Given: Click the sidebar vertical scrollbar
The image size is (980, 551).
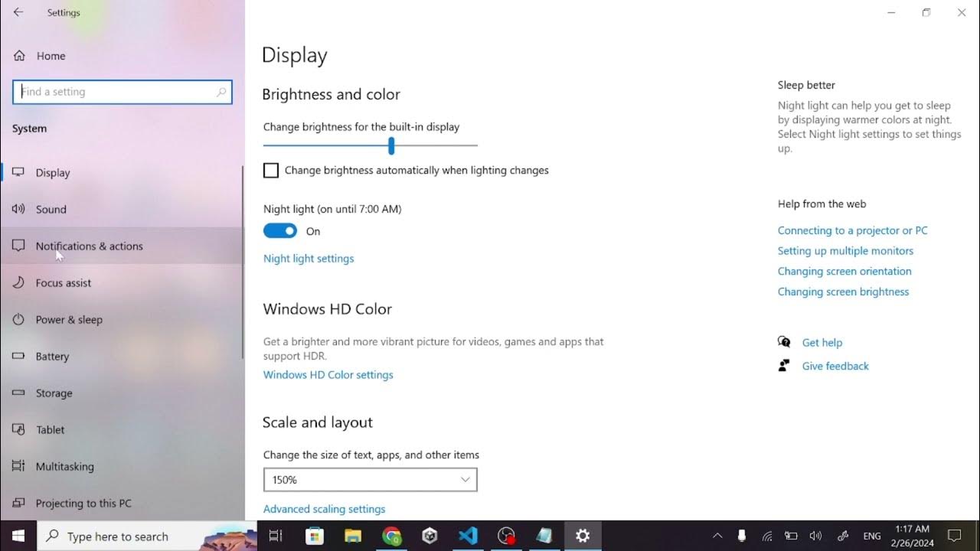Looking at the screenshot, I should pyautogui.click(x=243, y=262).
